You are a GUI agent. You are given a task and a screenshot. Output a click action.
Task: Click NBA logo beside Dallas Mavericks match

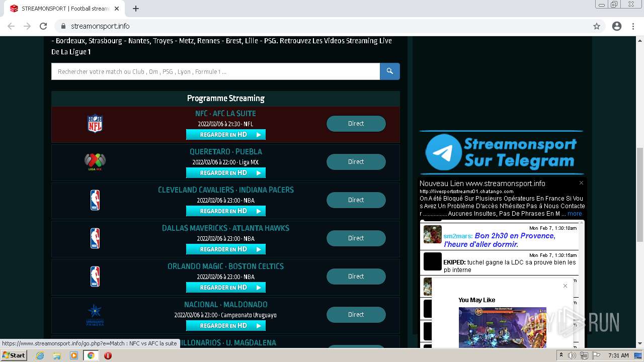pyautogui.click(x=95, y=238)
